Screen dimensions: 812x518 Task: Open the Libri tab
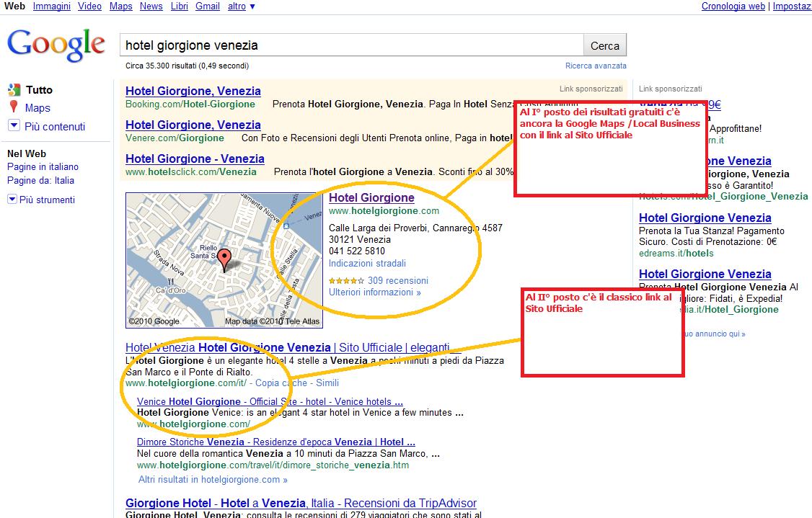[x=179, y=6]
